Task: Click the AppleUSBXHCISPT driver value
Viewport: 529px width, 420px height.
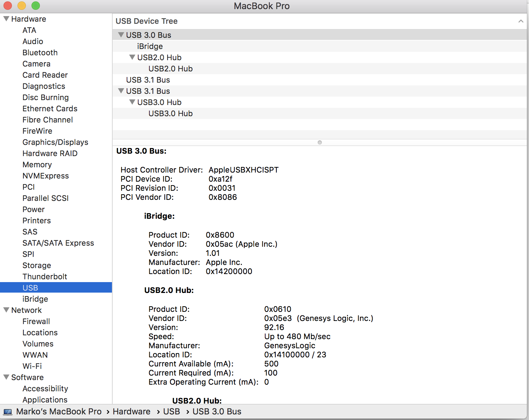Action: [244, 170]
